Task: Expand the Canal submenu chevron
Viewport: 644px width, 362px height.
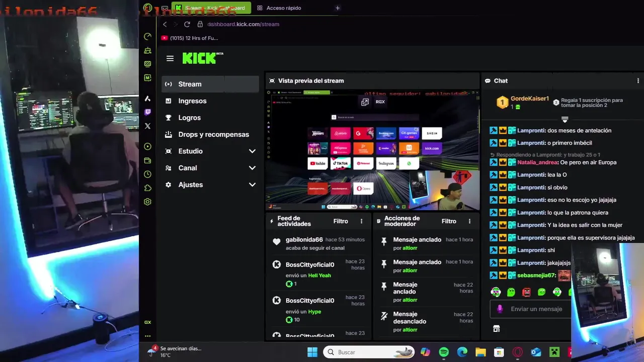Action: [x=252, y=168]
